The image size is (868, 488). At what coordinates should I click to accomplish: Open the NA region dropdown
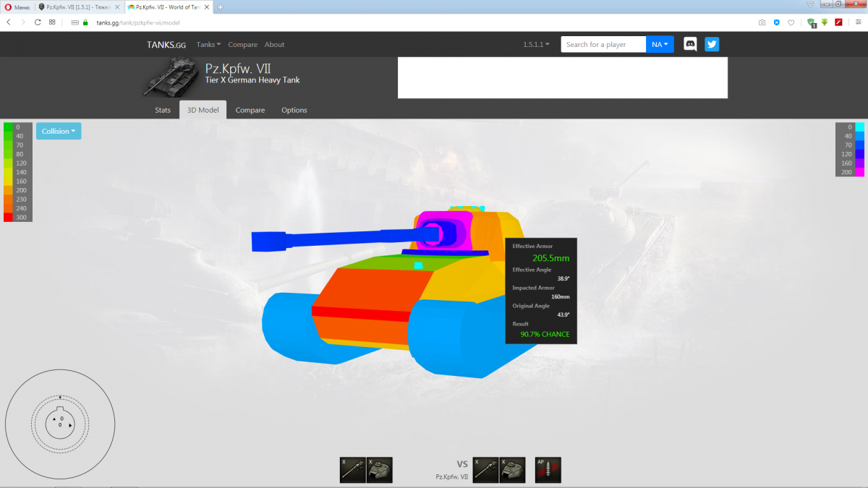tap(660, 44)
